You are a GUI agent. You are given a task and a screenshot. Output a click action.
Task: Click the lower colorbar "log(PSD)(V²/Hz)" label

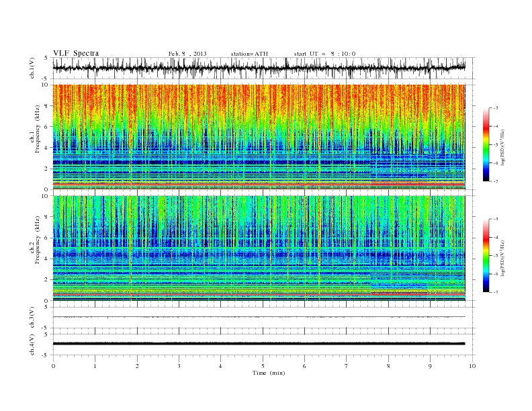point(503,258)
